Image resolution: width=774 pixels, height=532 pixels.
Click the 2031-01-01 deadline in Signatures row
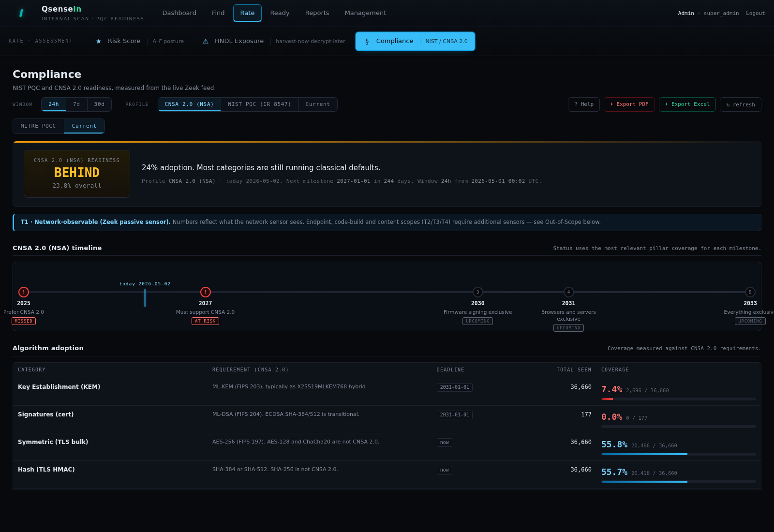455,415
